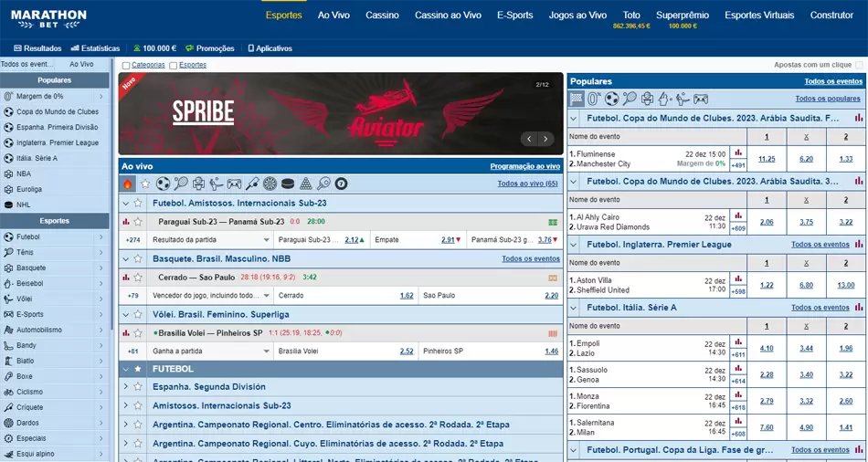Click the Marathon Bet logo
The height and width of the screenshot is (462, 868).
click(x=48, y=19)
